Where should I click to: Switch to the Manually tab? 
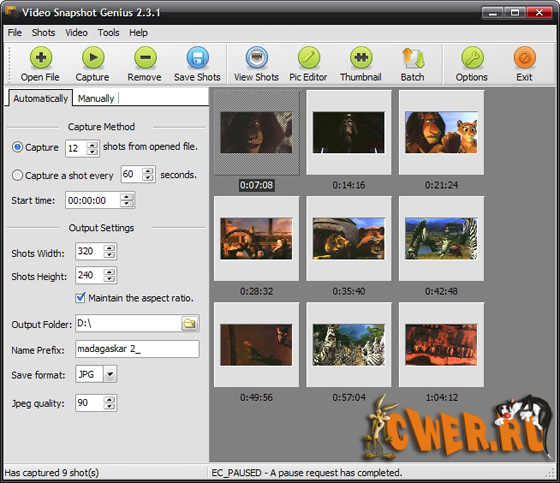pos(96,99)
